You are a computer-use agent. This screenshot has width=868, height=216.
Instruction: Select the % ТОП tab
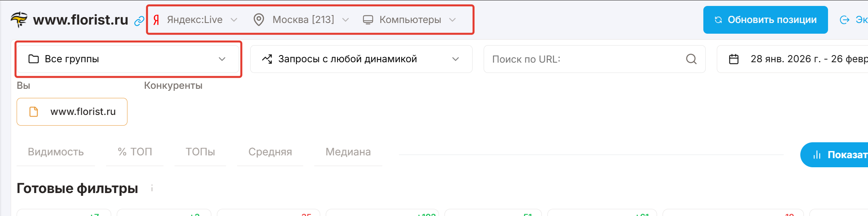tap(135, 152)
